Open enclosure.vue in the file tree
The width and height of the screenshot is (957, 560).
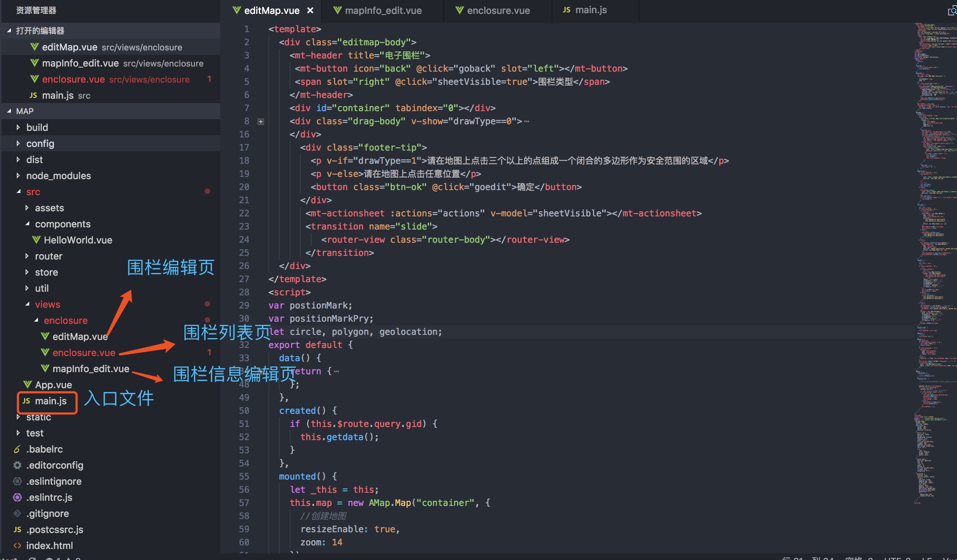pos(83,352)
